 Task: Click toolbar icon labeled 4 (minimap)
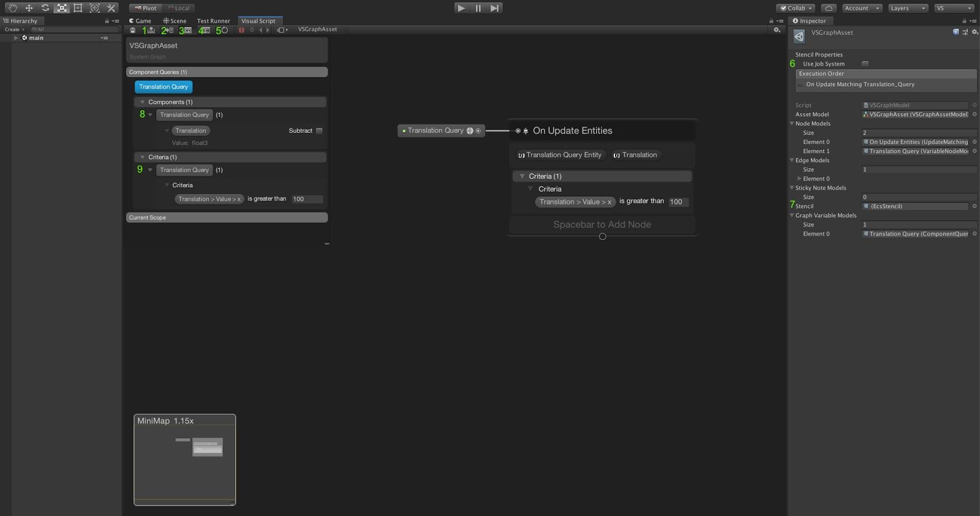tap(206, 29)
